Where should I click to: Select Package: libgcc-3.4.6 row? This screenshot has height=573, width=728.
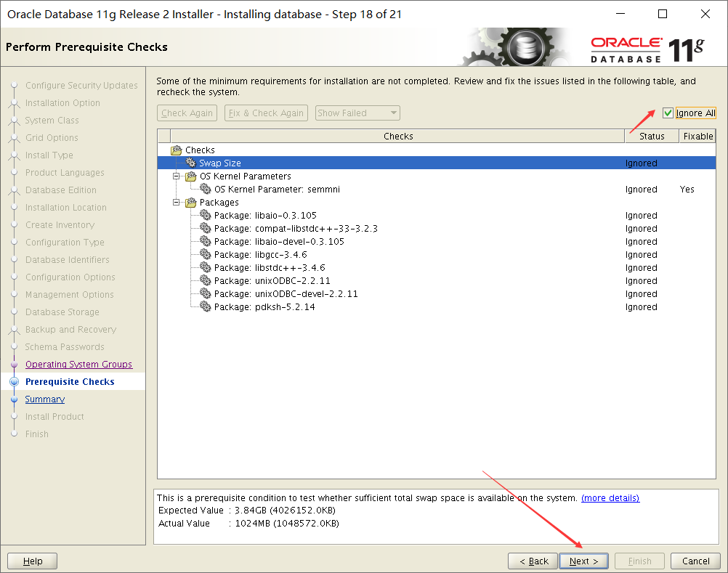(437, 254)
